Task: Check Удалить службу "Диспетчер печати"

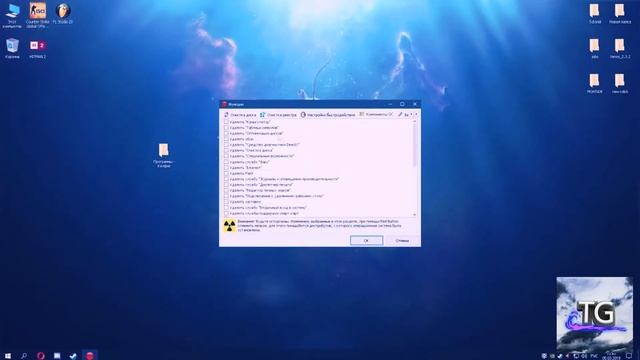Action: click(x=226, y=185)
